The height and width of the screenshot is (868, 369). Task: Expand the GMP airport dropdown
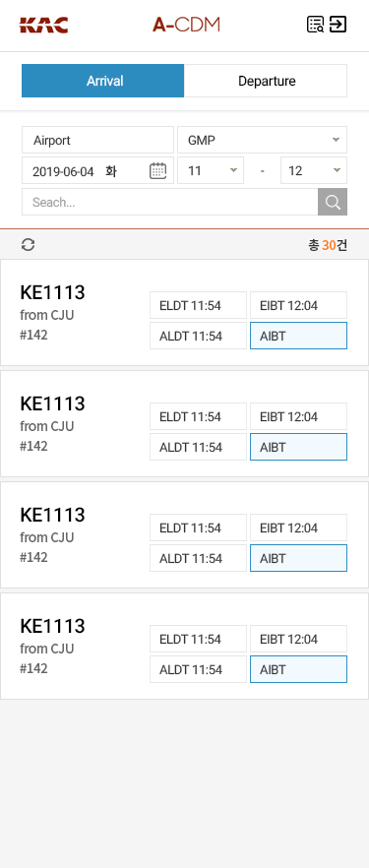[262, 140]
